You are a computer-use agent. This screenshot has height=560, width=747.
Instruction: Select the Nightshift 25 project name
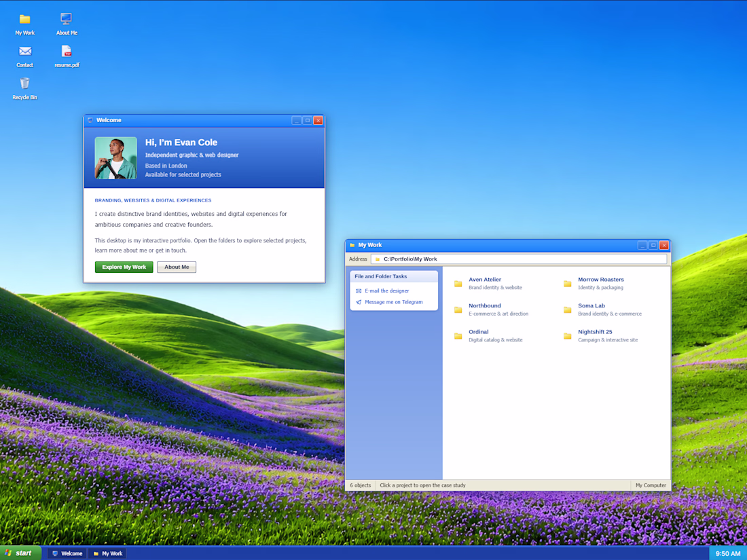click(x=595, y=332)
